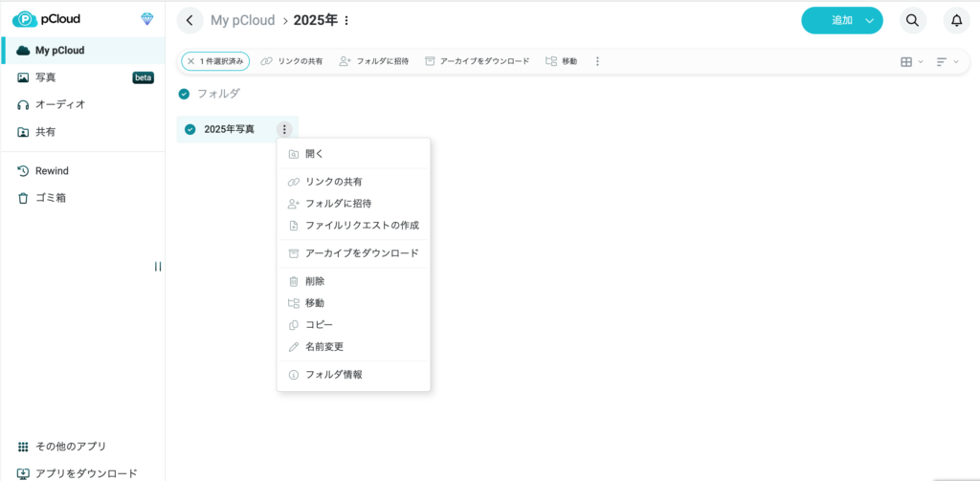Viewport: 980px width, 481px height.
Task: Select 削除 in the context menu
Action: 314,281
